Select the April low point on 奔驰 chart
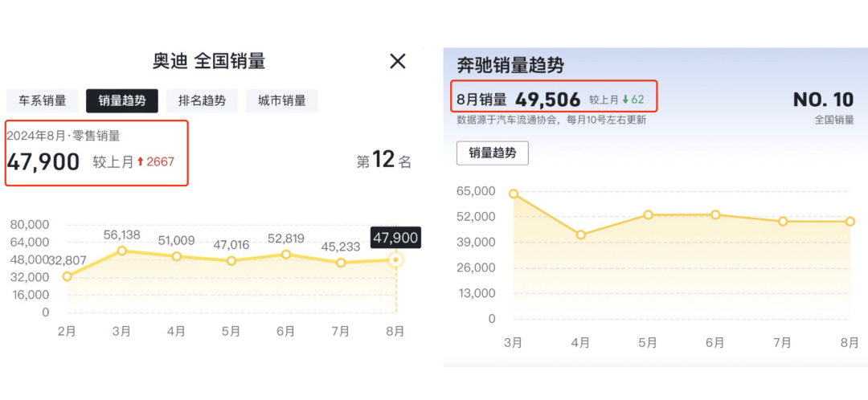Screen dimensions: 868x400 point(581,235)
